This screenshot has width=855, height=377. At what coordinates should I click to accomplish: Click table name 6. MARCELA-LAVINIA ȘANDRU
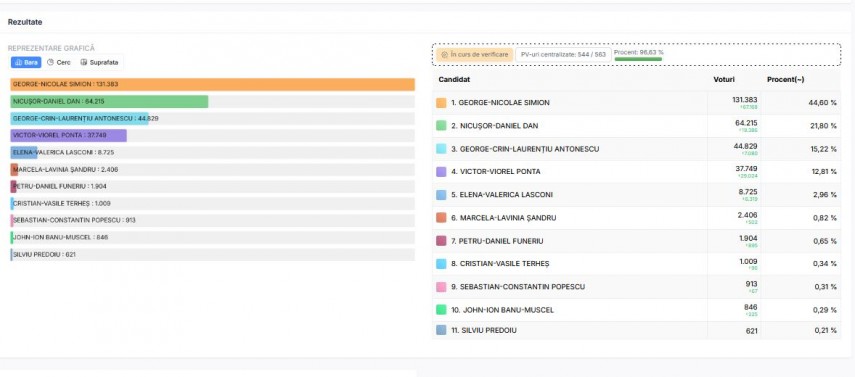503,218
